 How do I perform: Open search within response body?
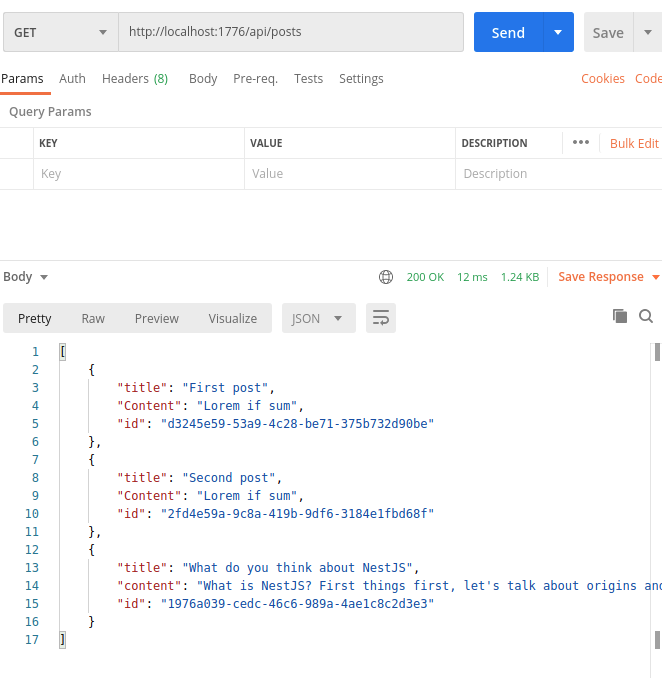tap(646, 316)
